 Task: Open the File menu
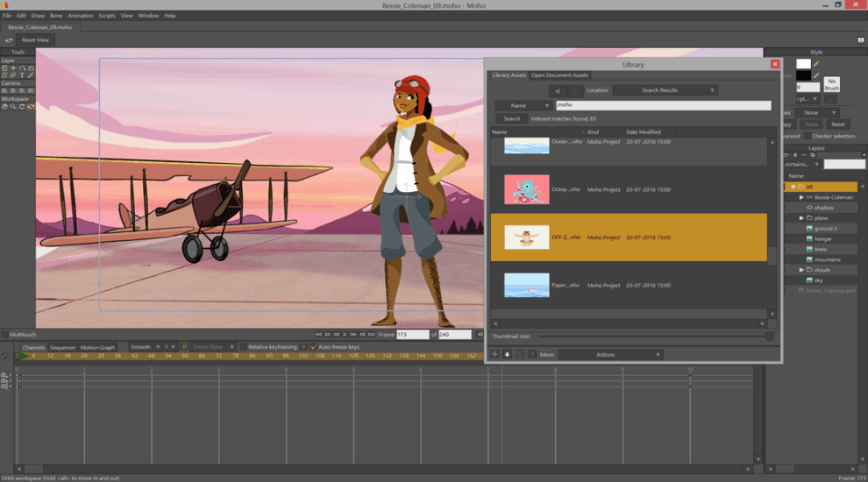click(7, 16)
